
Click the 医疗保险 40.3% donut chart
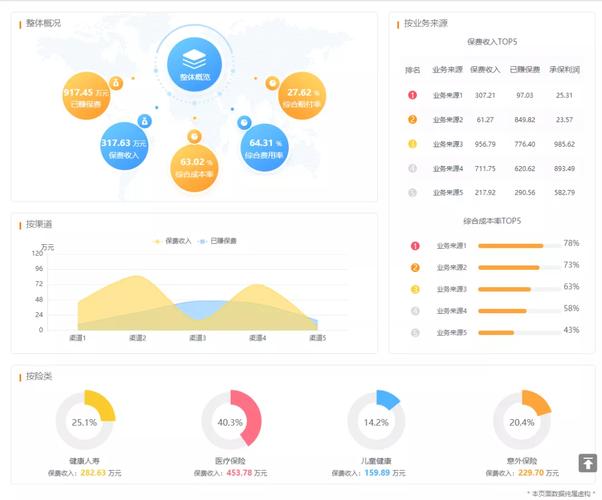tap(231, 419)
